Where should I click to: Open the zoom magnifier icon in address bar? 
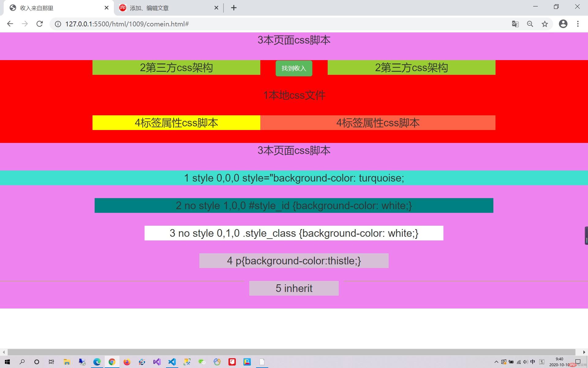point(530,24)
